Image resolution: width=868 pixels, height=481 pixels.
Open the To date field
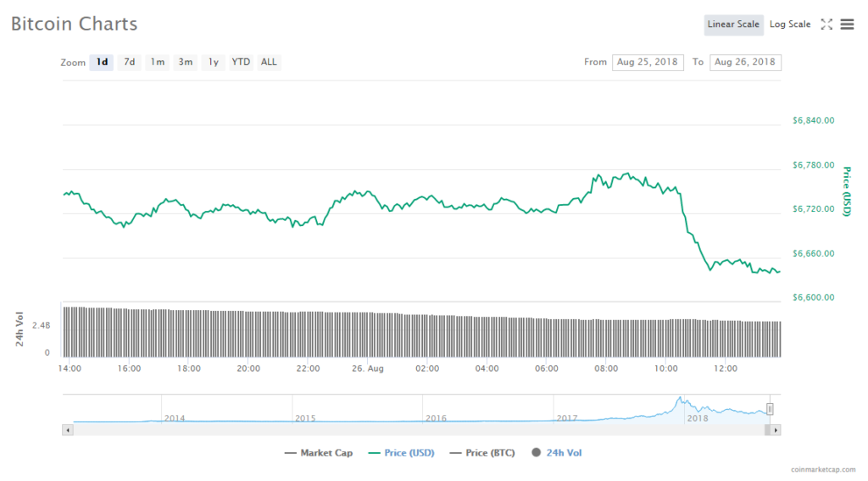745,62
